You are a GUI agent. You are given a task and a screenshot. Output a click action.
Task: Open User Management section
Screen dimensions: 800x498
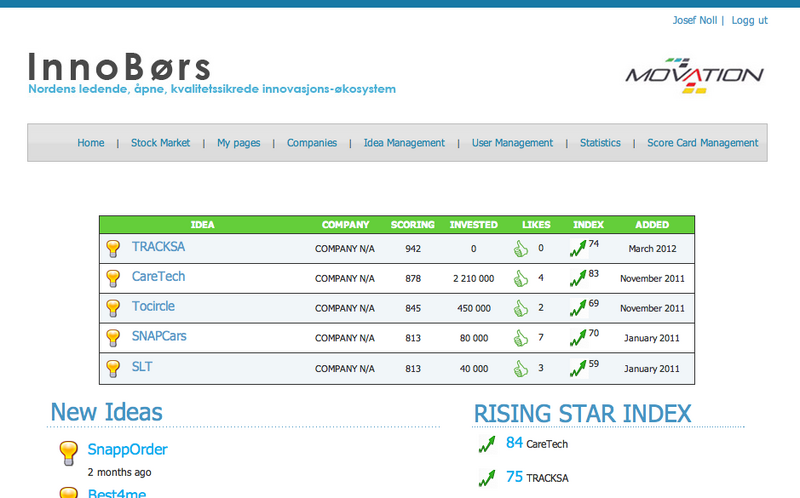coord(512,143)
